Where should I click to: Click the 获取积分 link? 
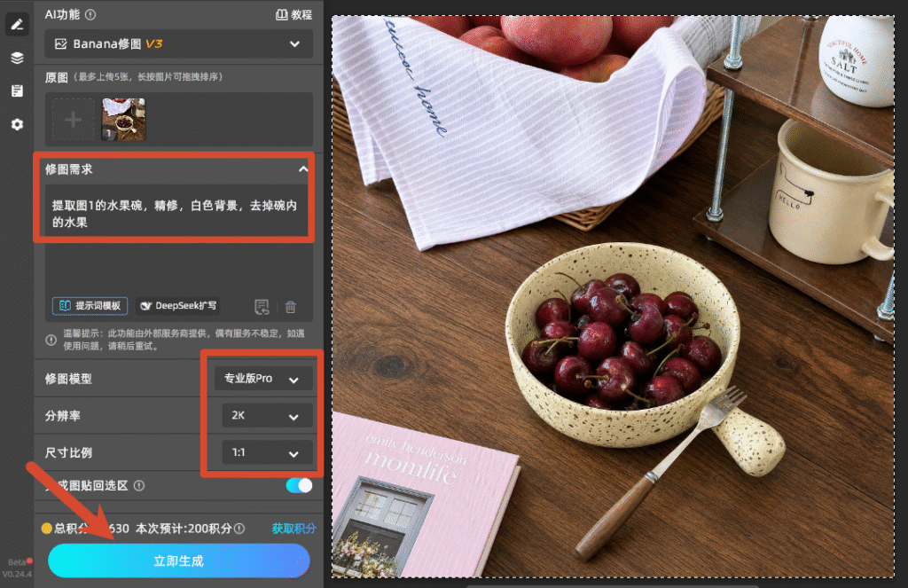[x=294, y=529]
